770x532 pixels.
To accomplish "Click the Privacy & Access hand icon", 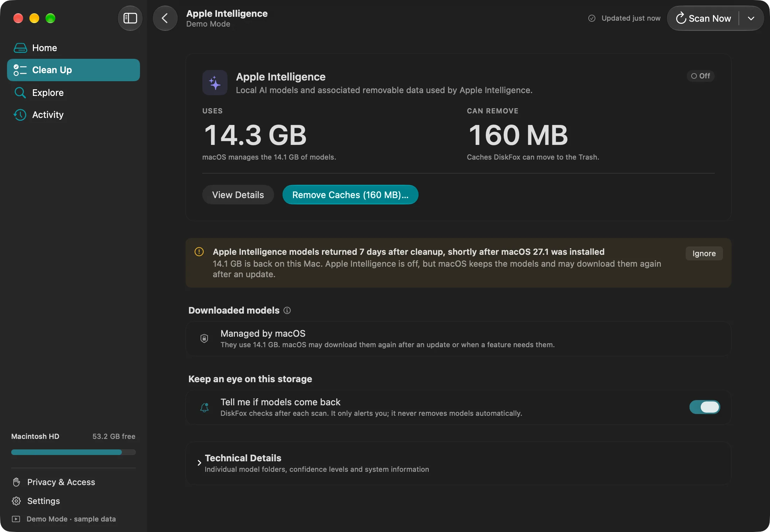I will click(16, 482).
